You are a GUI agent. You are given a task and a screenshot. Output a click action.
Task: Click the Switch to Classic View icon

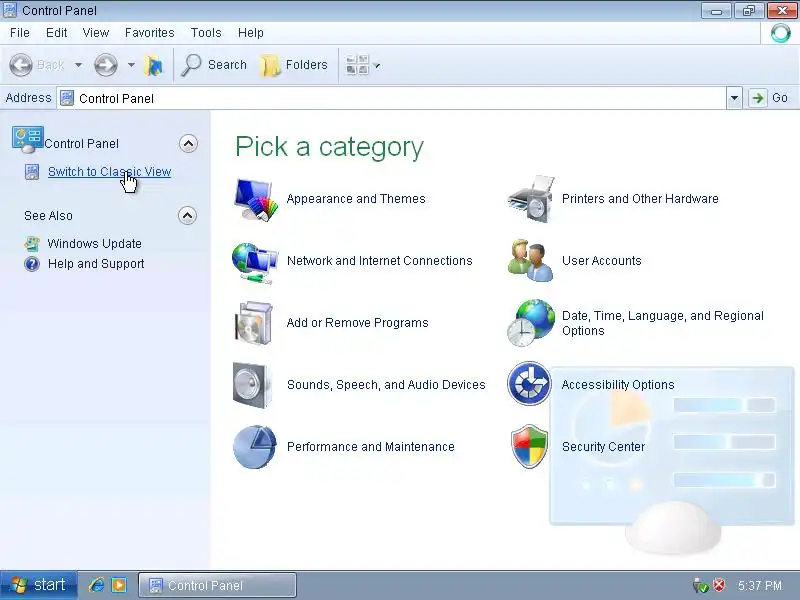click(x=32, y=172)
